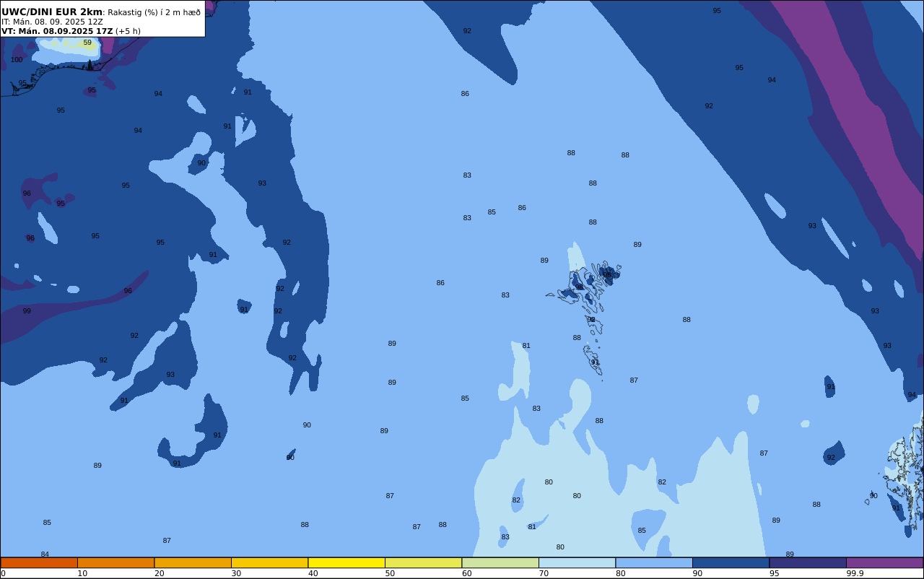Click the light blue 80–90 legend swatch
The image size is (924, 579).
tap(654, 562)
